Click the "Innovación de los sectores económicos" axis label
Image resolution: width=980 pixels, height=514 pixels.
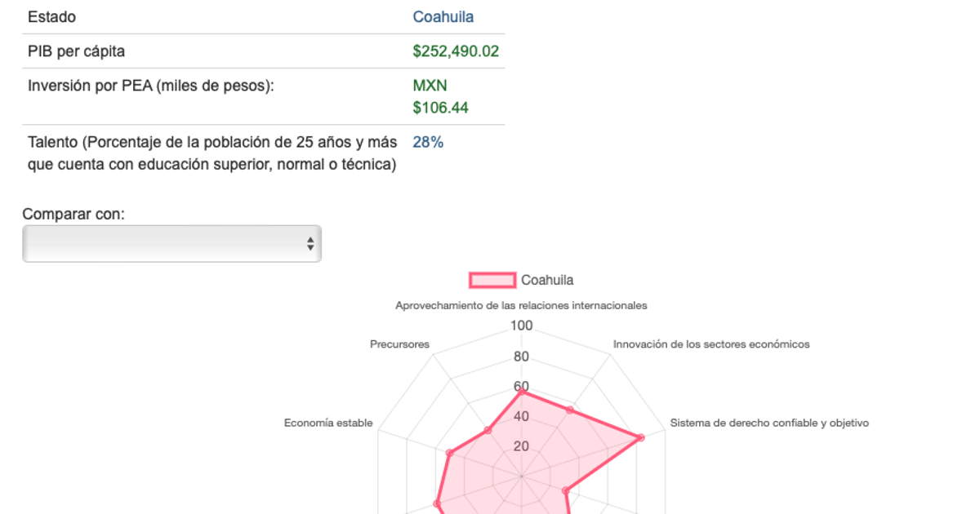tap(711, 344)
